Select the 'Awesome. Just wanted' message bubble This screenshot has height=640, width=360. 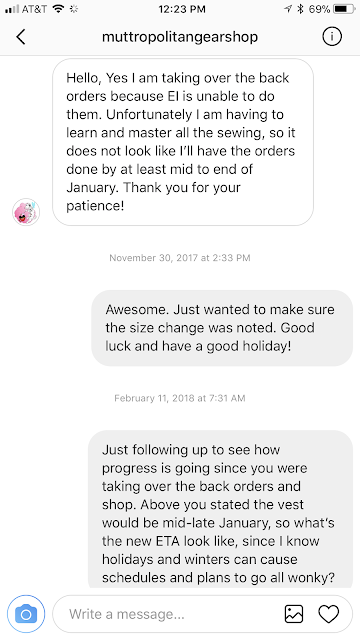[x=222, y=328]
